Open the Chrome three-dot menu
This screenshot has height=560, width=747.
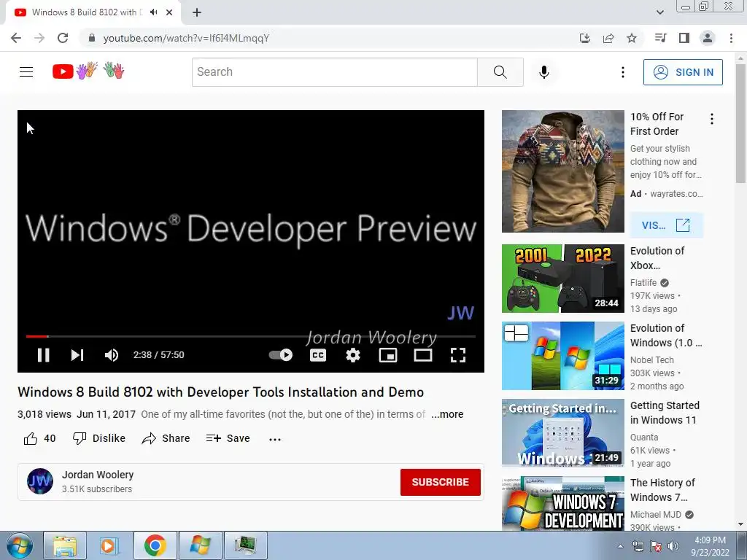point(731,38)
